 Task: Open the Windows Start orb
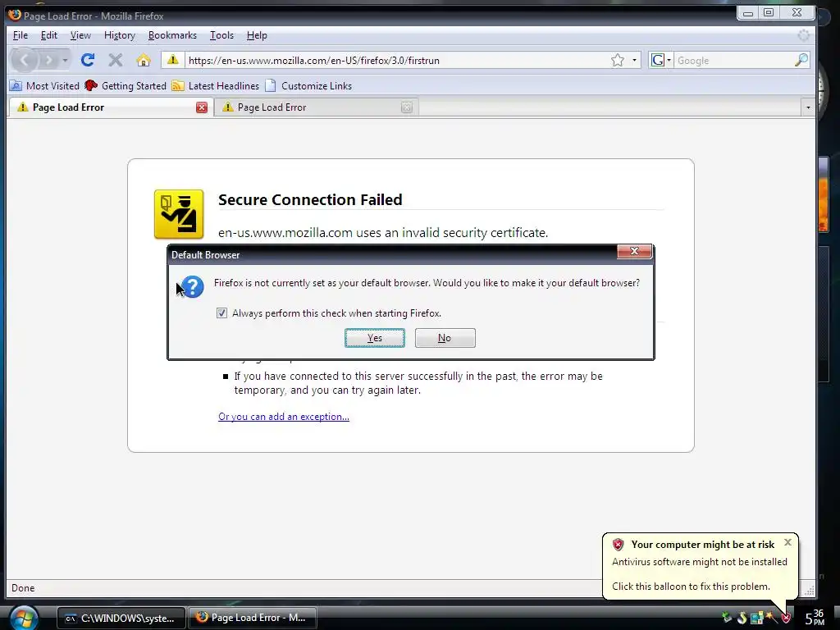point(24,619)
